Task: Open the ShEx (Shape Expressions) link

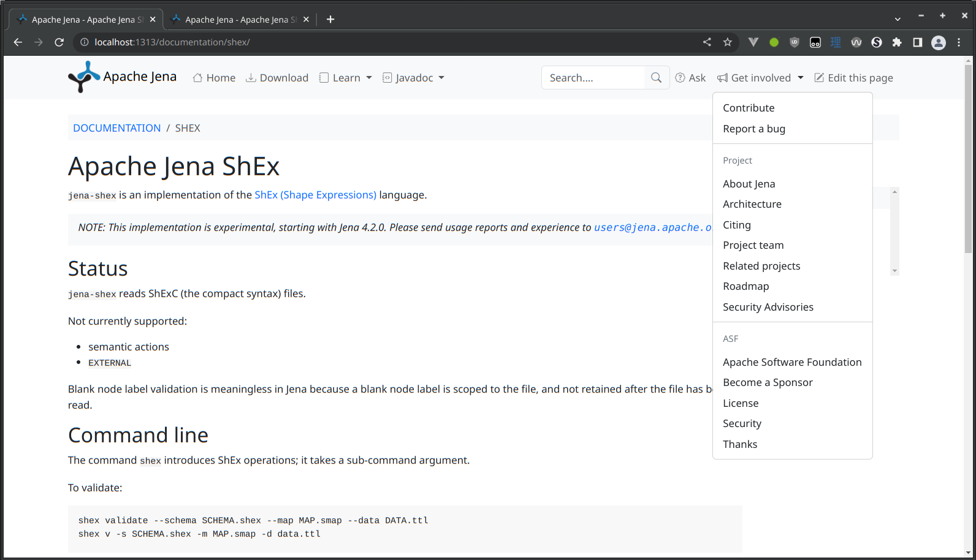Action: click(315, 195)
